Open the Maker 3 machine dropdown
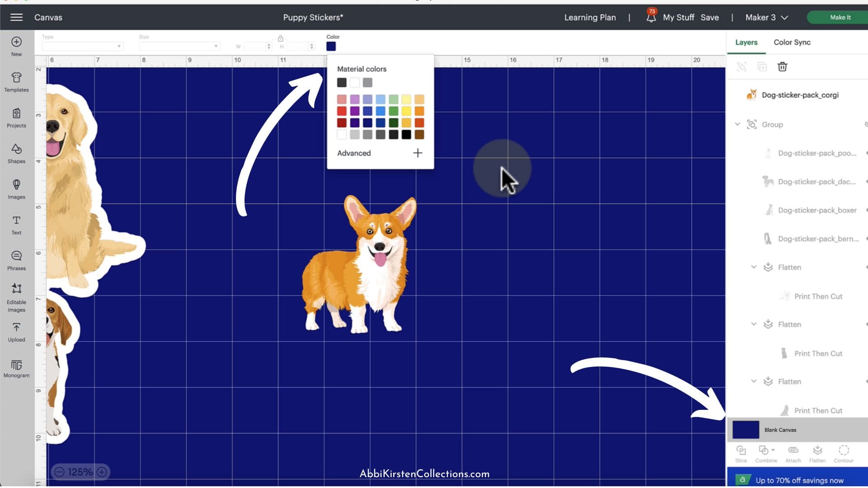 [x=767, y=18]
